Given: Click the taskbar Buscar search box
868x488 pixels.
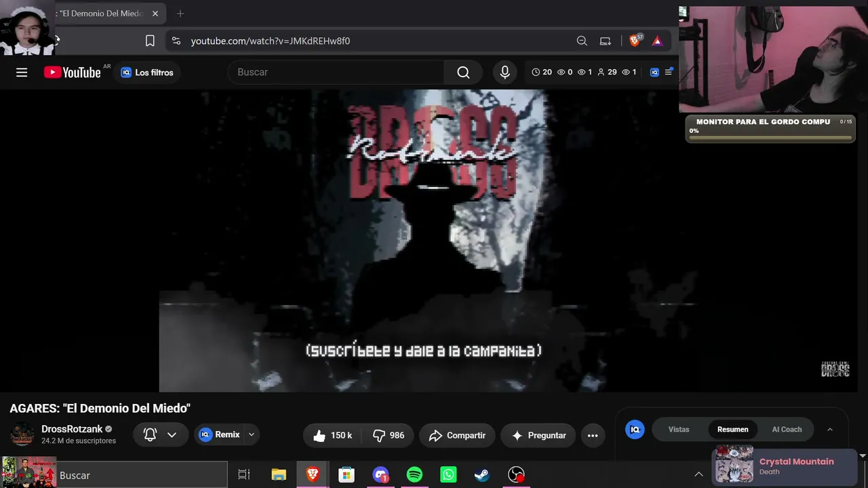Looking at the screenshot, I should pos(142,475).
